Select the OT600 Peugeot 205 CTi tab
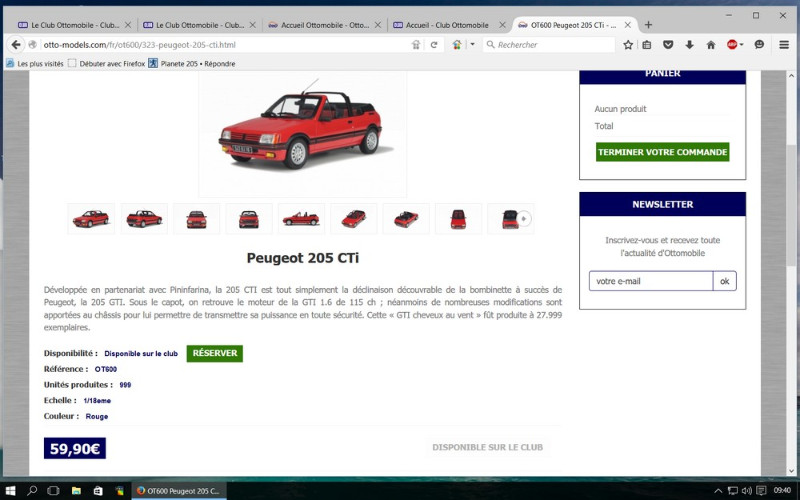The height and width of the screenshot is (500, 800). click(x=572, y=24)
